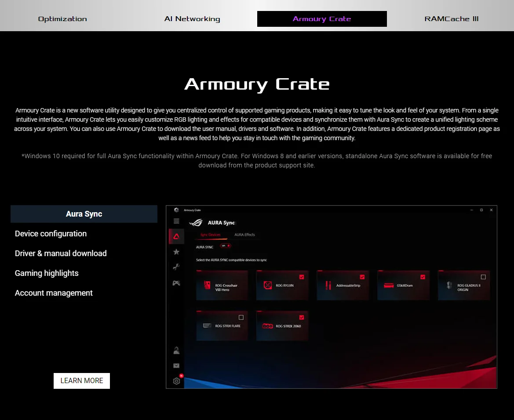Toggle the AURA SYNC on/off switch
The height and width of the screenshot is (420, 514).
[226, 246]
